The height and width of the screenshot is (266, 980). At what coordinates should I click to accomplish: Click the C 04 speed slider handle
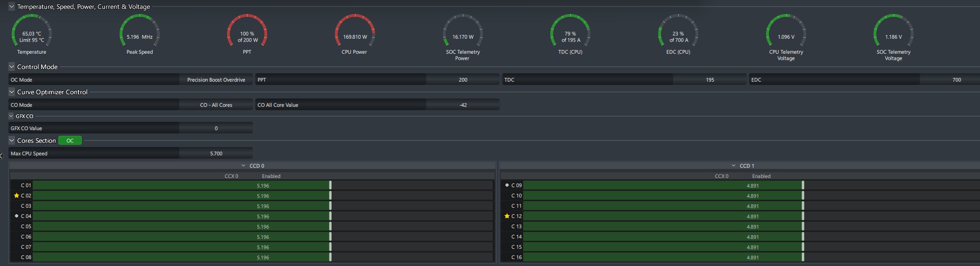pos(330,216)
